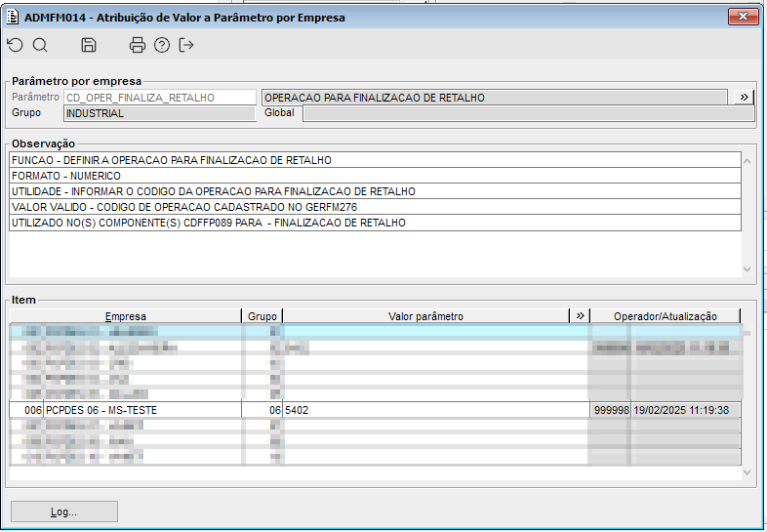Click operator 999998 cell
Image resolution: width=767 pixels, height=532 pixels.
coord(612,410)
